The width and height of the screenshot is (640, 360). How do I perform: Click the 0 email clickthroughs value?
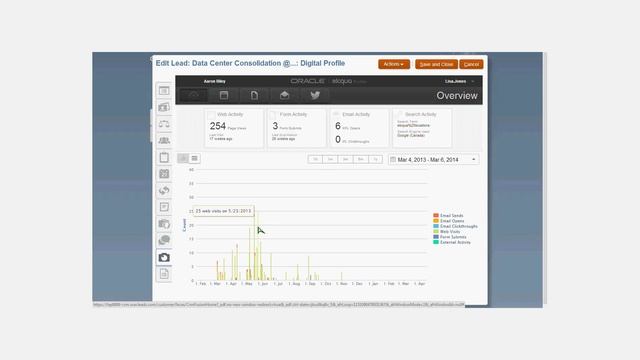coord(338,140)
